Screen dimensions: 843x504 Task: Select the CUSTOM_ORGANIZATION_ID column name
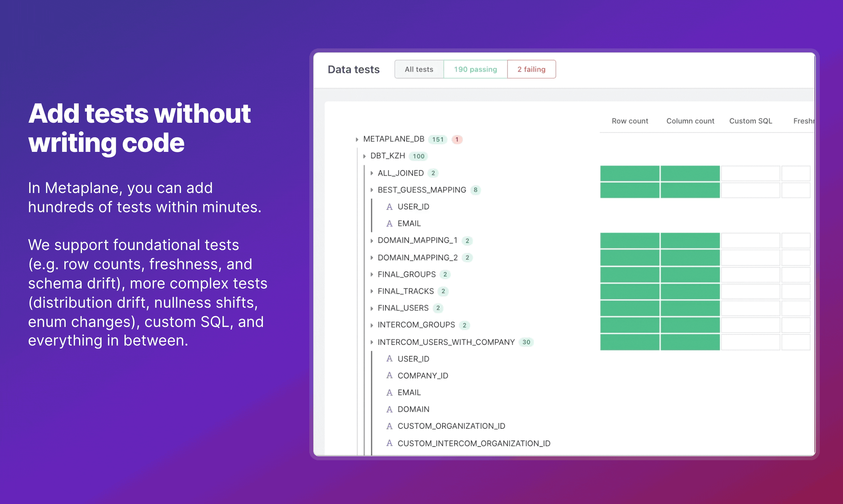(x=451, y=426)
